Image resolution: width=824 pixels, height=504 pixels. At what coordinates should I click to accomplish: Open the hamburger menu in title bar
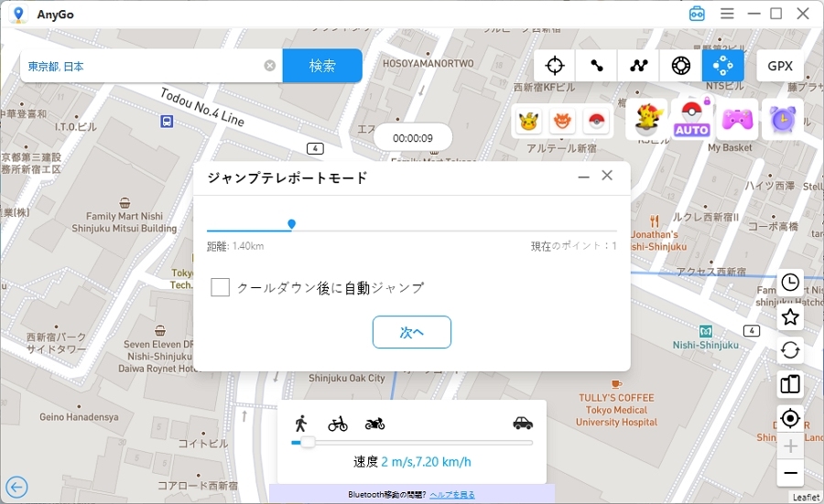coord(727,14)
